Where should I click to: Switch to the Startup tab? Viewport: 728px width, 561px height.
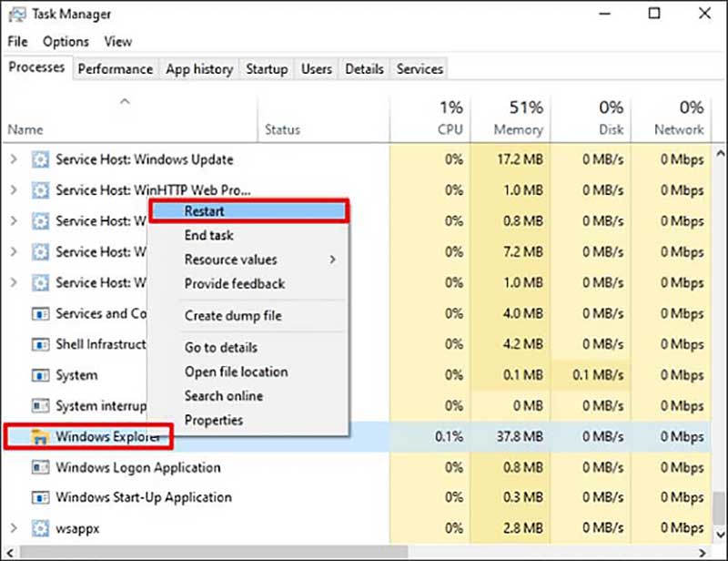click(267, 69)
